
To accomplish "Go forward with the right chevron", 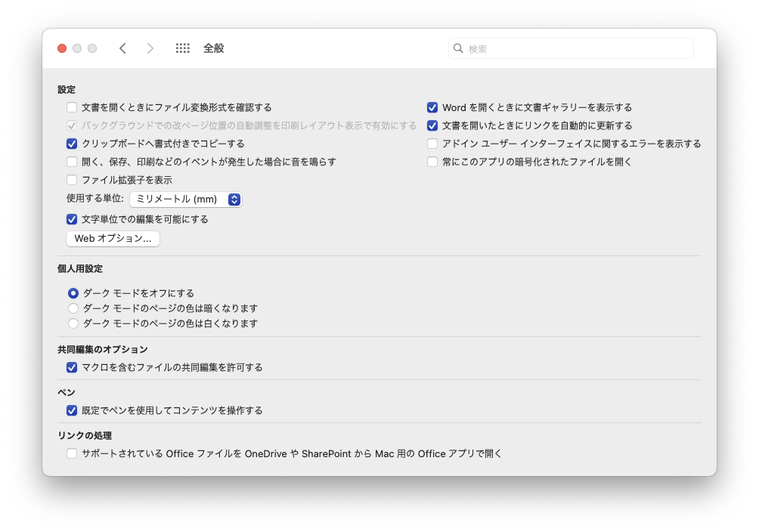I will tap(150, 48).
